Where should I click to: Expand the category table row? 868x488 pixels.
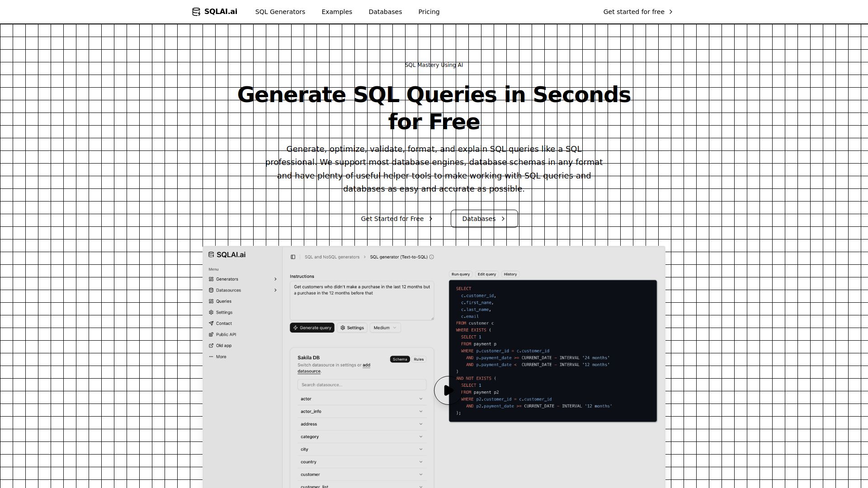362,437
